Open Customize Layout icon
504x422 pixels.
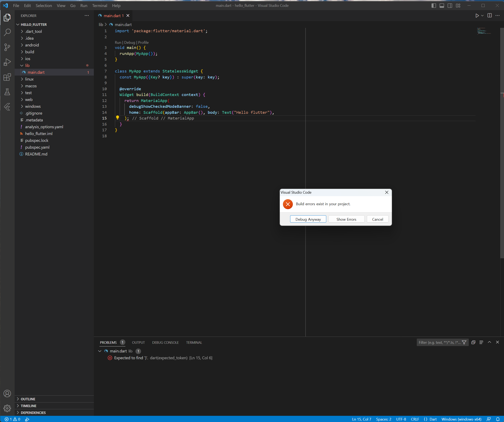(458, 6)
